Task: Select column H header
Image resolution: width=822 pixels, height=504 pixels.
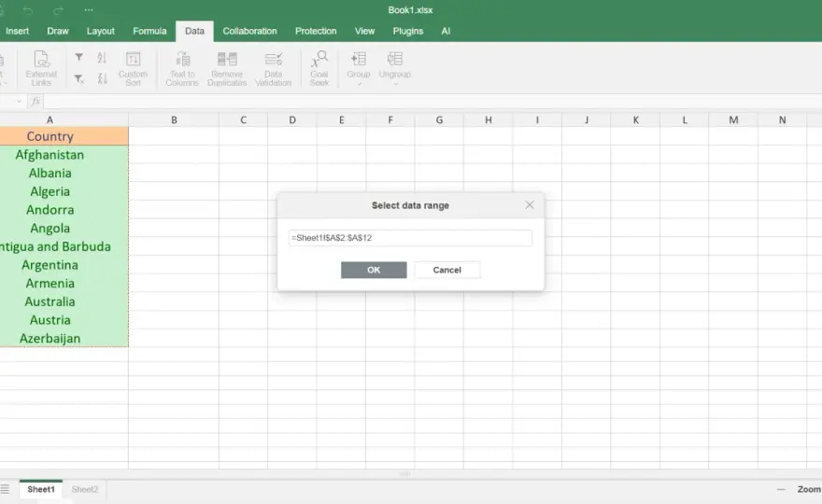Action: pos(488,120)
